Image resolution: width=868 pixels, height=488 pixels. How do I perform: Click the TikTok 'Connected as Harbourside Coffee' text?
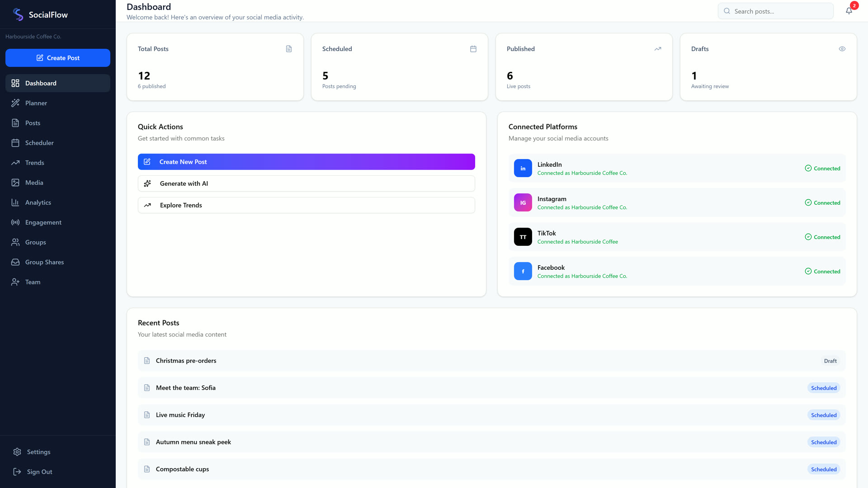pos(578,242)
